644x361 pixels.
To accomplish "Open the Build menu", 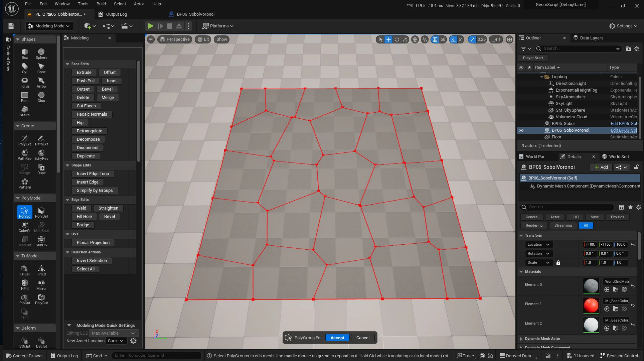I will click(101, 4).
